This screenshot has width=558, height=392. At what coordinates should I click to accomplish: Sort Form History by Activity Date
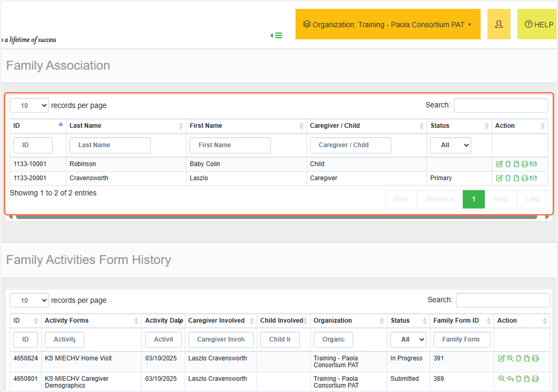(x=163, y=321)
